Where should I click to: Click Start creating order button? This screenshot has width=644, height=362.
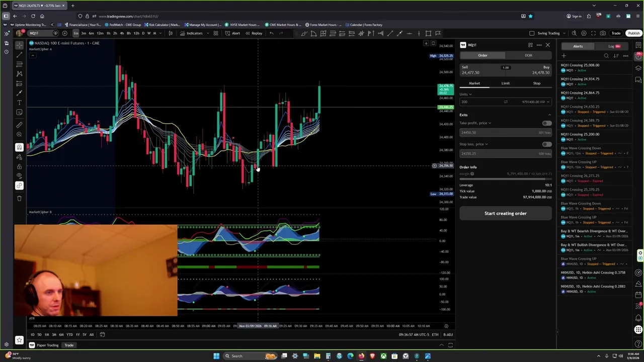pyautogui.click(x=505, y=213)
